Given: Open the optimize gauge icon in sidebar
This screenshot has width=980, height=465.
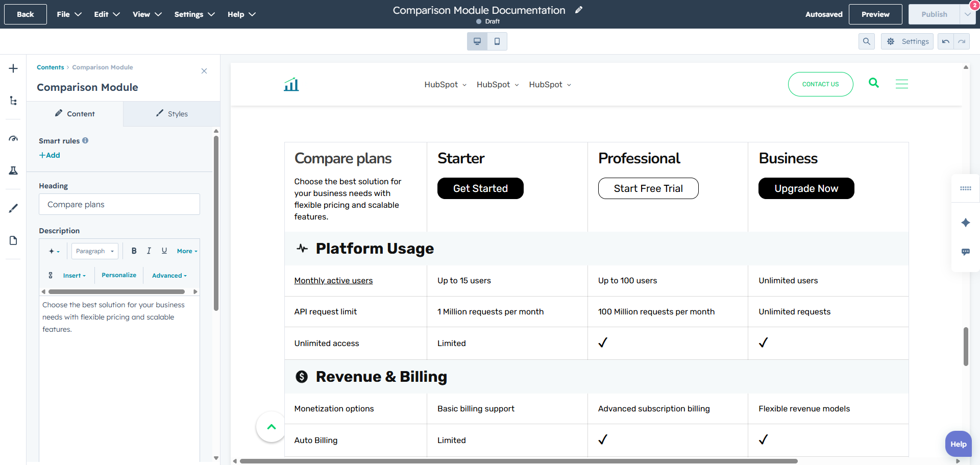Looking at the screenshot, I should click(13, 138).
